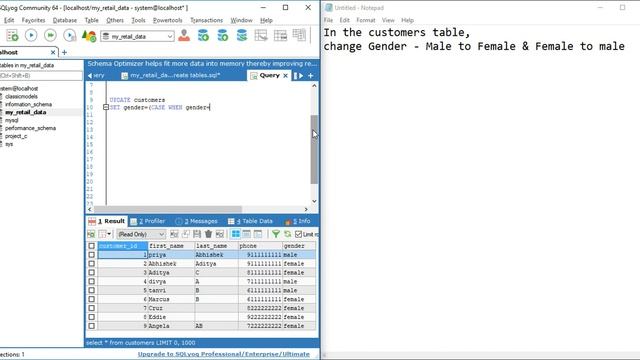Click the rightmost table grid toolbar icon
The height and width of the screenshot is (360, 640).
pyautogui.click(x=299, y=35)
